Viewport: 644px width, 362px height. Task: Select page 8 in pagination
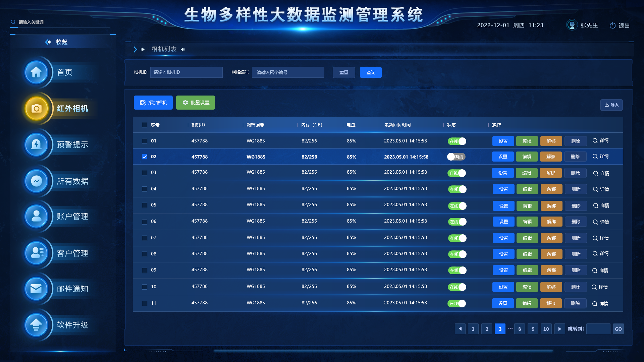coord(520,329)
